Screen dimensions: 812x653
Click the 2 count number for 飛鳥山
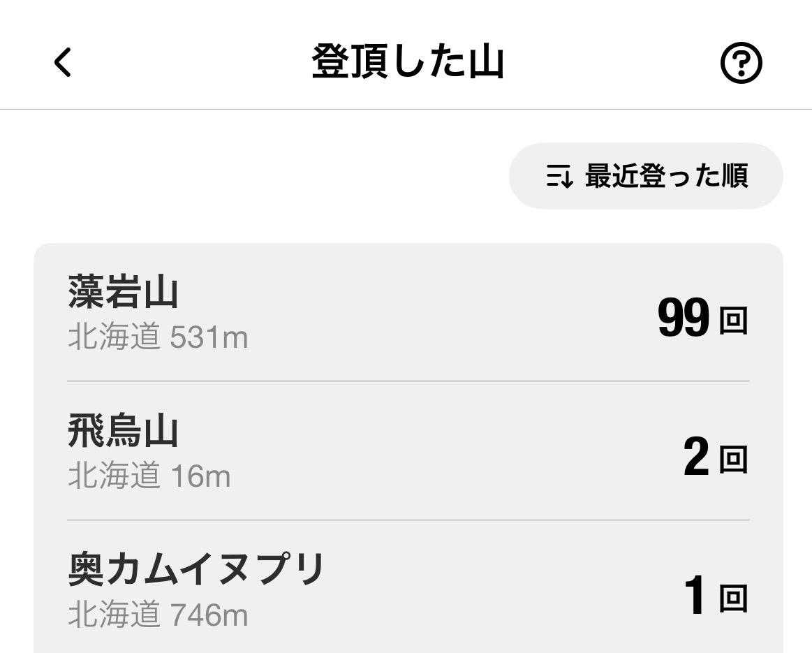pyautogui.click(x=696, y=458)
